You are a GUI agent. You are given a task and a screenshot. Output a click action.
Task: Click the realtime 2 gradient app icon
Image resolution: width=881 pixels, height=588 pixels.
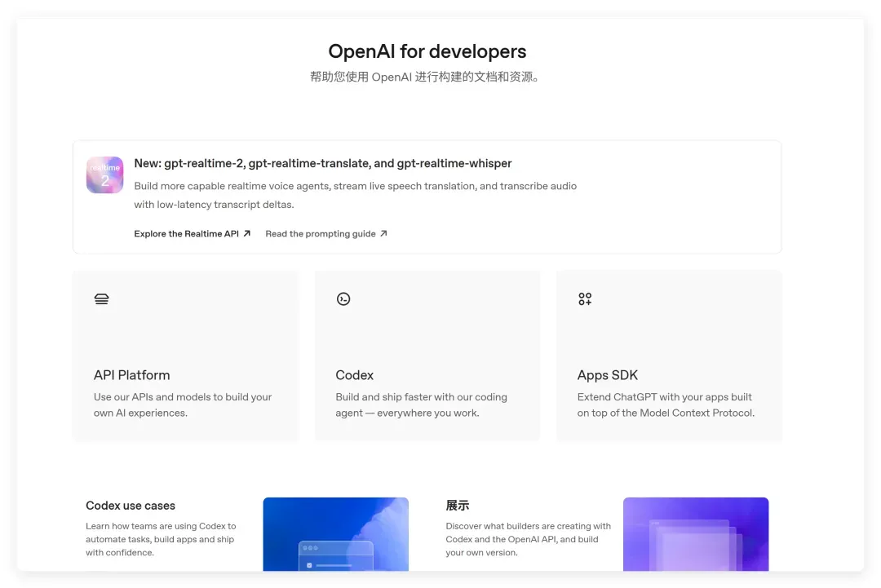click(104, 175)
